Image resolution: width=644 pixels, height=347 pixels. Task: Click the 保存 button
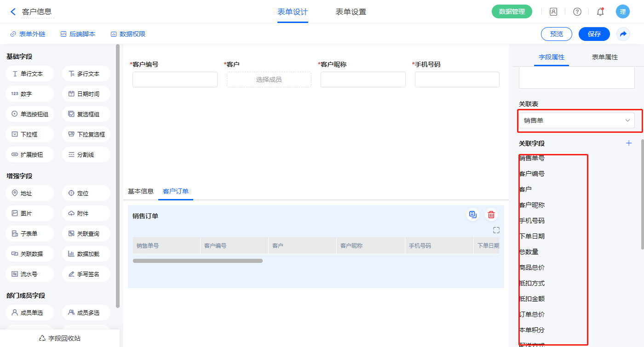click(594, 34)
